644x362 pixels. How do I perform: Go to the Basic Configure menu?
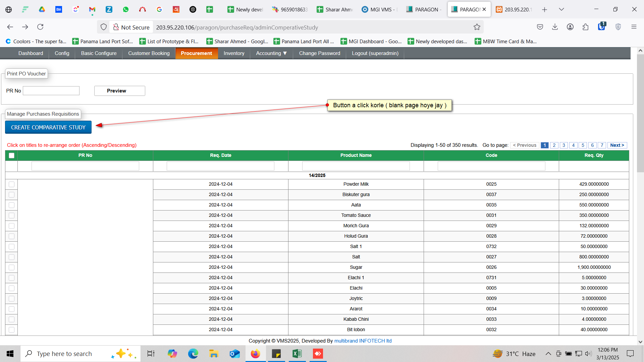pos(99,53)
